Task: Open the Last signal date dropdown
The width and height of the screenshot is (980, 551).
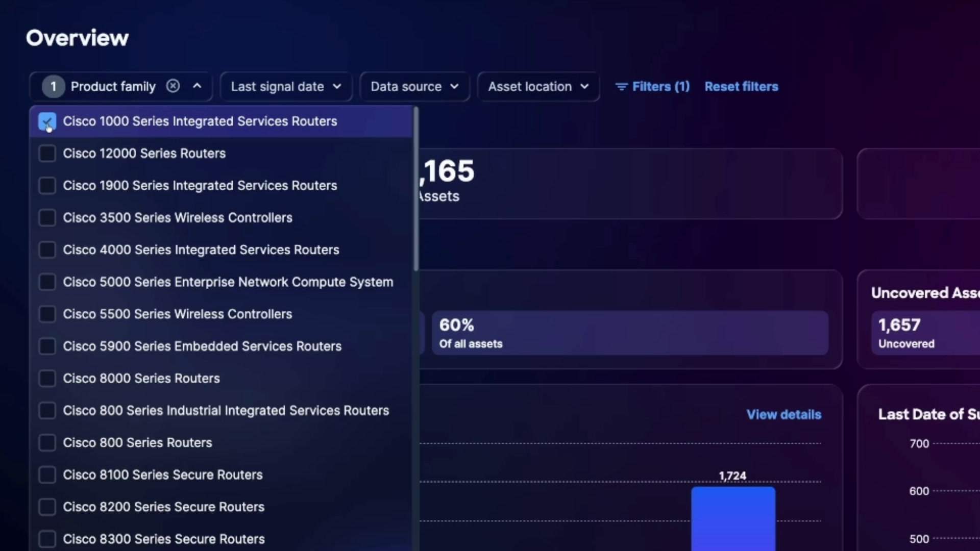Action: click(286, 87)
